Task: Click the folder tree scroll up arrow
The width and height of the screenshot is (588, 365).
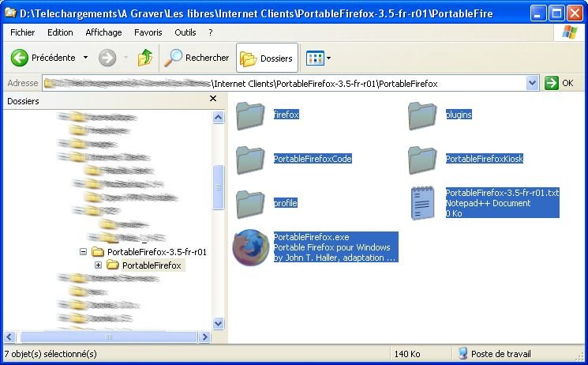Action: pyautogui.click(x=219, y=118)
